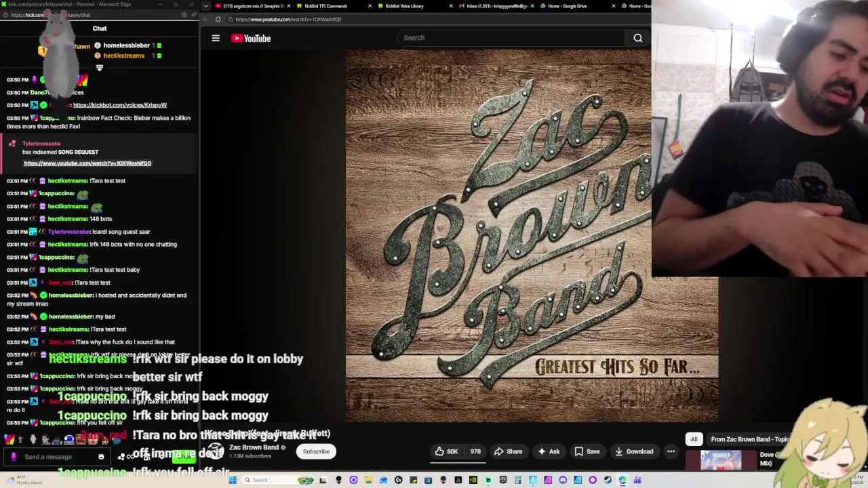Click the YouTube address bar URL
Viewport: 868px width, 488px height.
point(288,19)
